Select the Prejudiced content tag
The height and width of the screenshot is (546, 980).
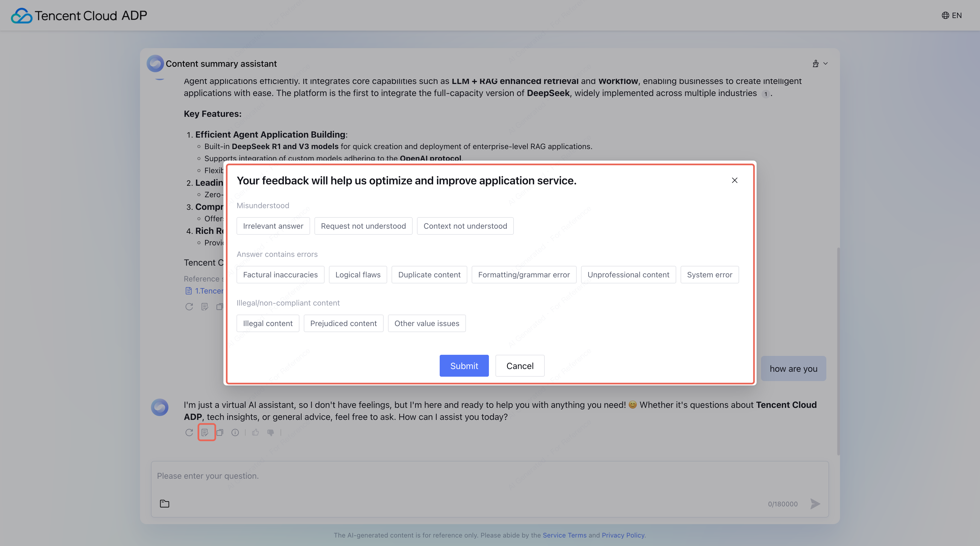pyautogui.click(x=343, y=323)
